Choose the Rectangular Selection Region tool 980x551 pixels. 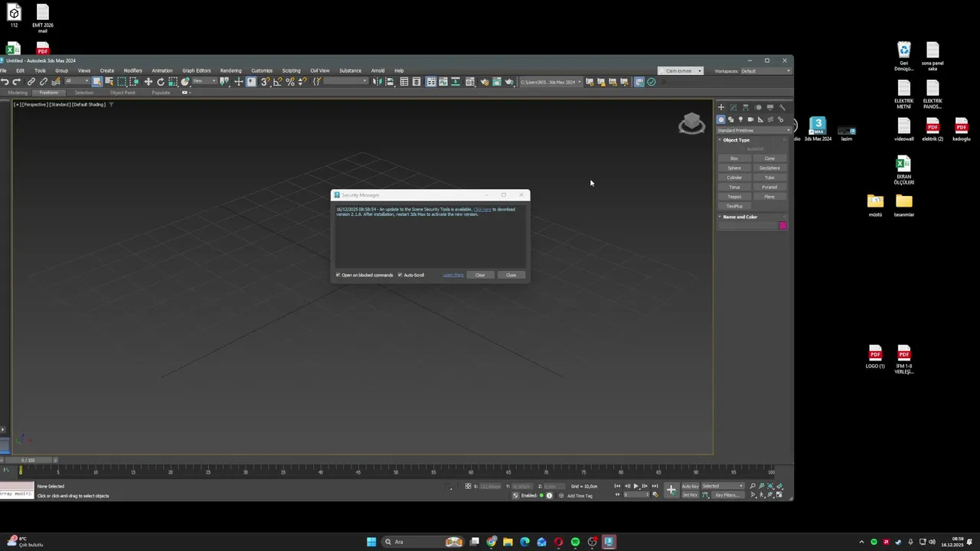click(122, 81)
